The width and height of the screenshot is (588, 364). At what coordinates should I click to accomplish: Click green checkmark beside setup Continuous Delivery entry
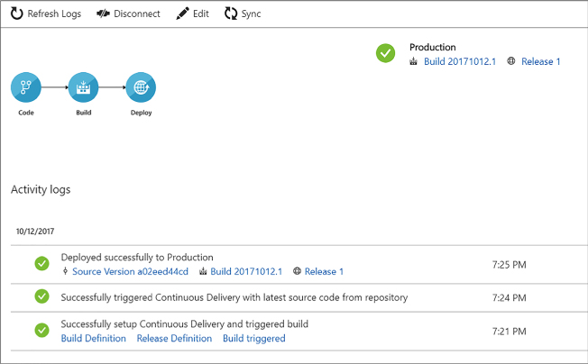(42, 331)
